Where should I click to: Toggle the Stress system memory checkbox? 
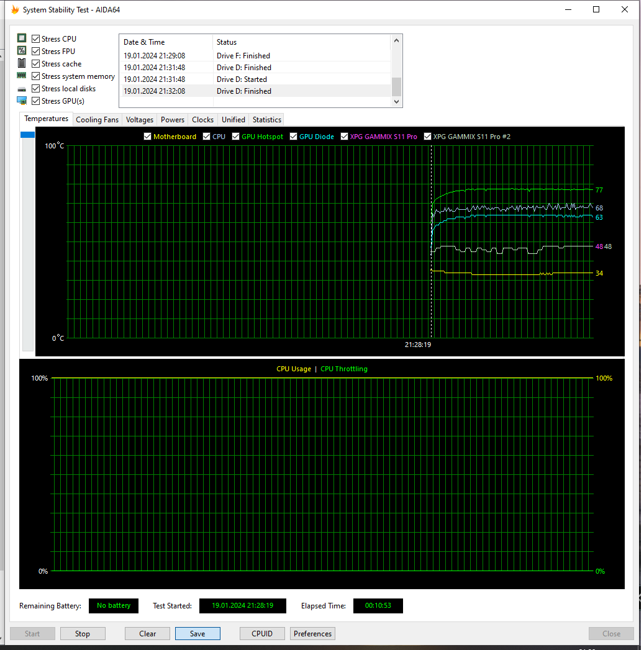click(35, 76)
